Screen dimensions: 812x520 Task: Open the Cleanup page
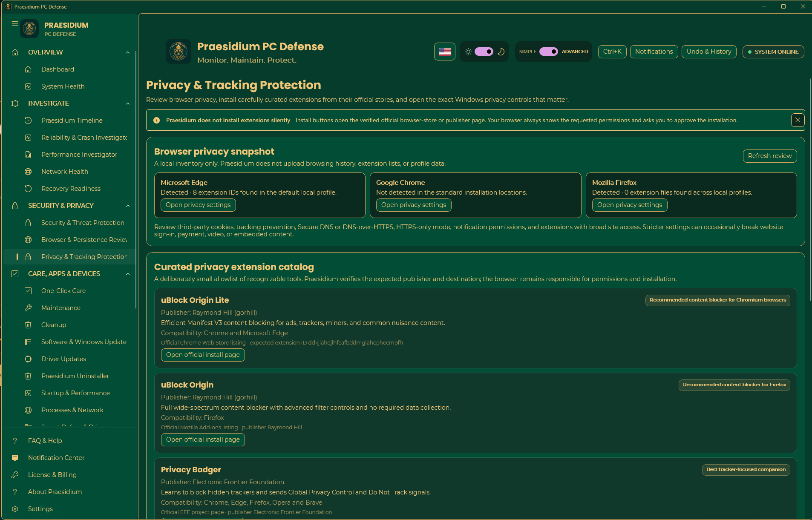click(69, 325)
